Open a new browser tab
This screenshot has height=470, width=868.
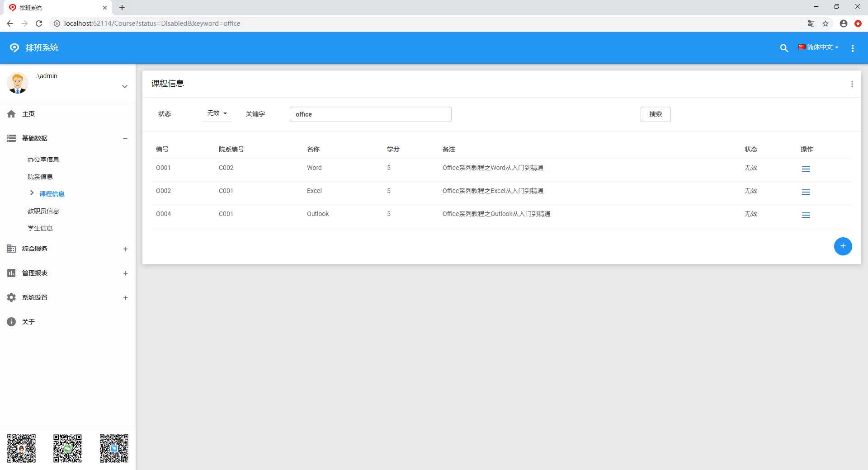[122, 8]
